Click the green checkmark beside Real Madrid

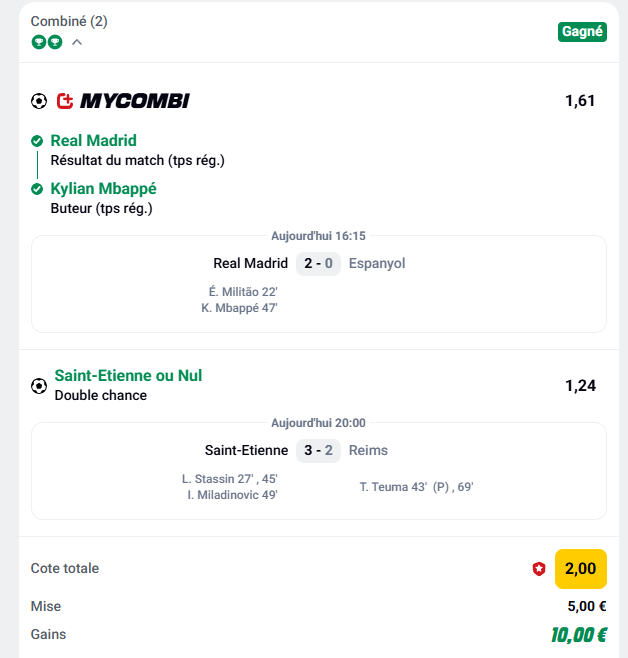tap(37, 141)
